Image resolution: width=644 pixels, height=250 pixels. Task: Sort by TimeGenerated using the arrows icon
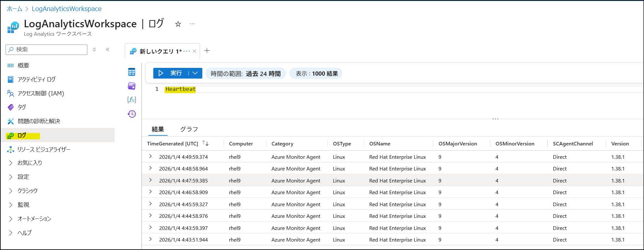pos(205,143)
